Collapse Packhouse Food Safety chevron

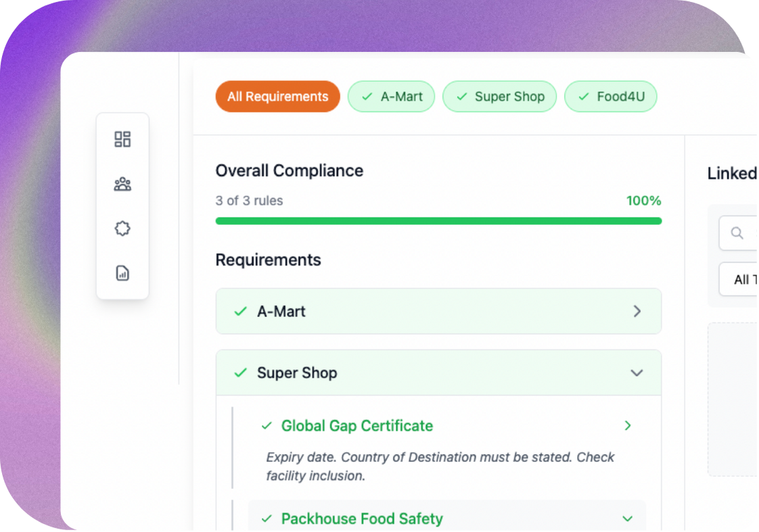pyautogui.click(x=628, y=519)
